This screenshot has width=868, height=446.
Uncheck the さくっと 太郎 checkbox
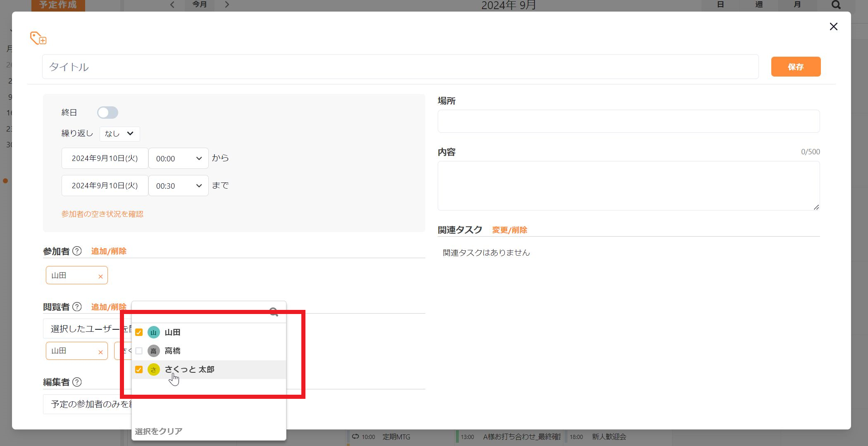click(x=139, y=369)
